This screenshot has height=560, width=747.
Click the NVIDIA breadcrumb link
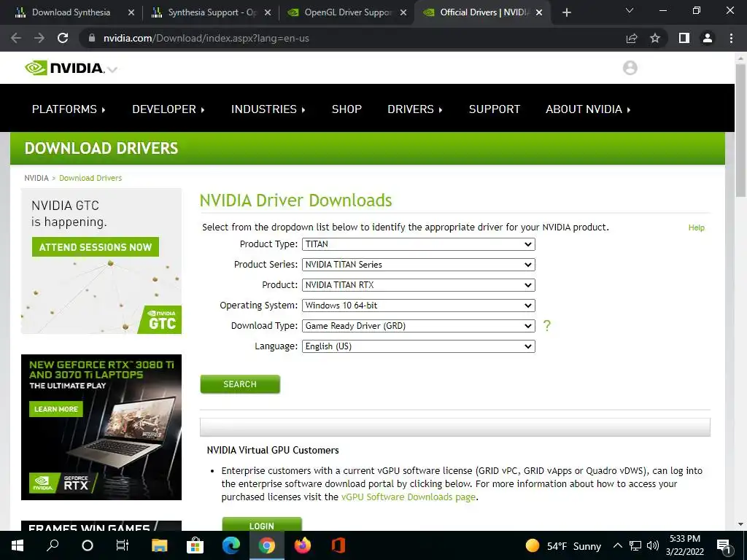pos(36,178)
